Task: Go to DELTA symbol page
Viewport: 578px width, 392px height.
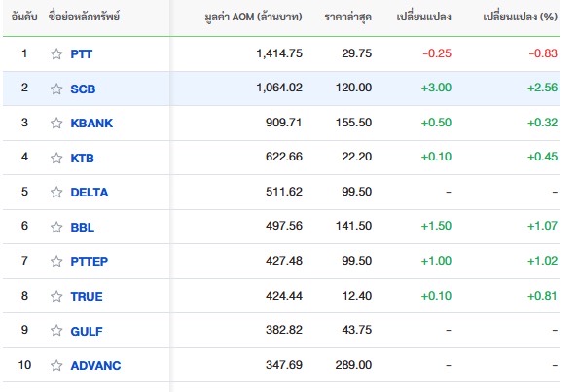Action: 90,193
